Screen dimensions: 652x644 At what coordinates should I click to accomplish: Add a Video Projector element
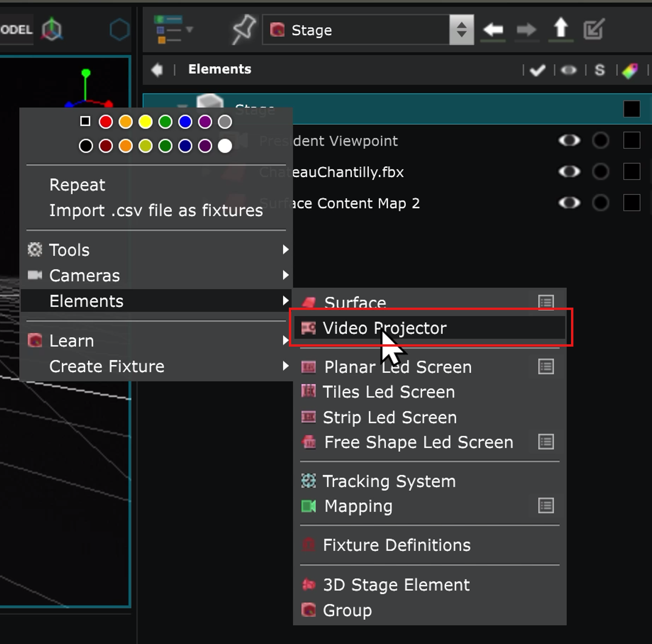tap(429, 328)
